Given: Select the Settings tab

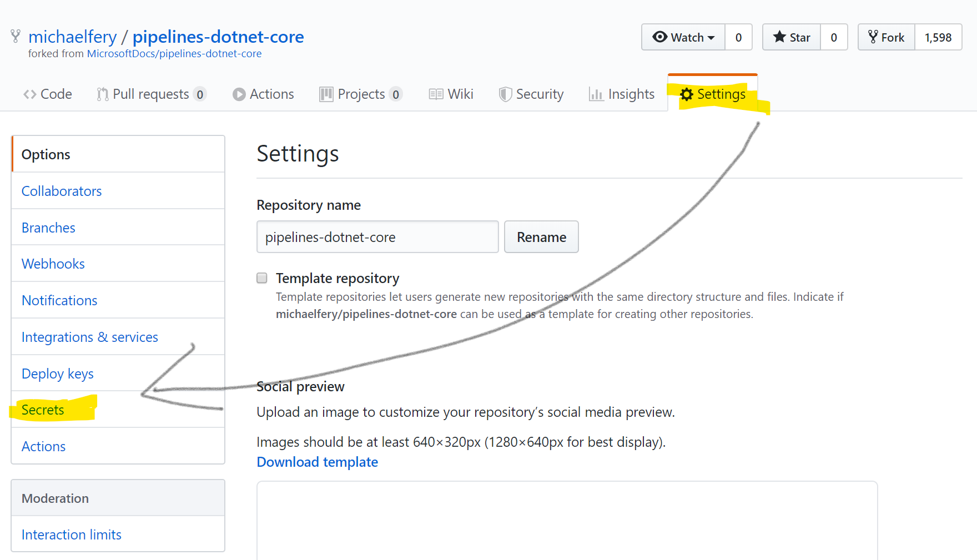Looking at the screenshot, I should pyautogui.click(x=713, y=94).
